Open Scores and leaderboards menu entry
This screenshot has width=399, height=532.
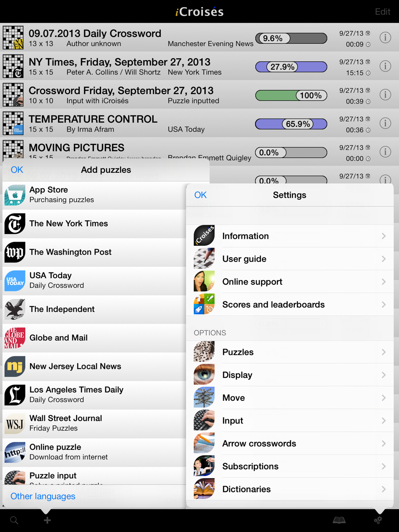tap(290, 305)
